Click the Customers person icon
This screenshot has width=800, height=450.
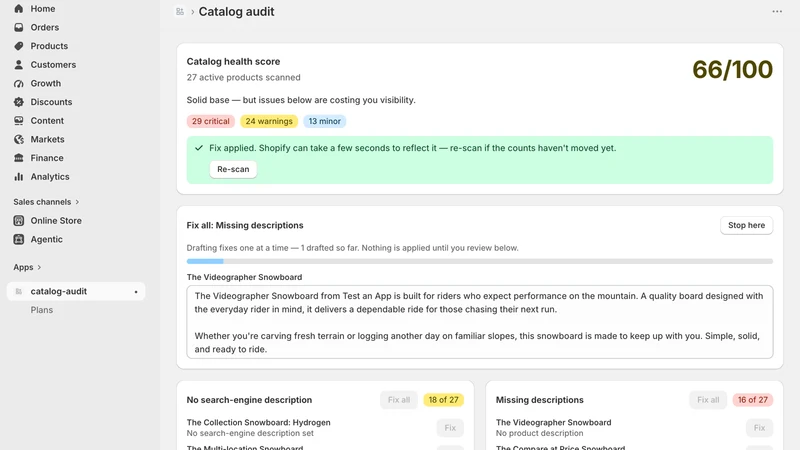click(x=19, y=65)
